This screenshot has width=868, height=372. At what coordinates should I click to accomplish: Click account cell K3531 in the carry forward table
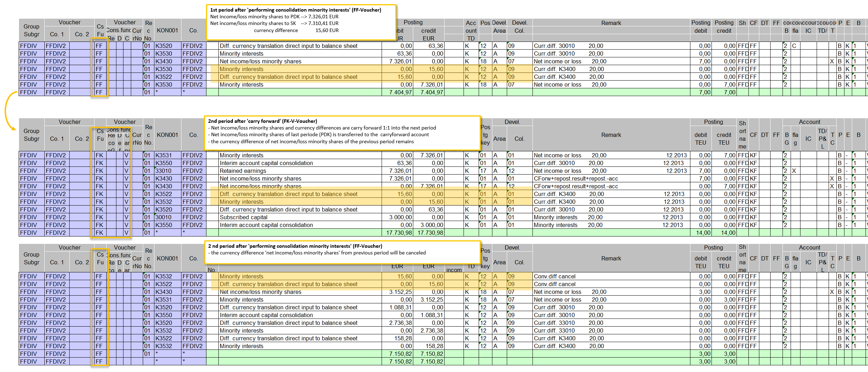[167, 155]
